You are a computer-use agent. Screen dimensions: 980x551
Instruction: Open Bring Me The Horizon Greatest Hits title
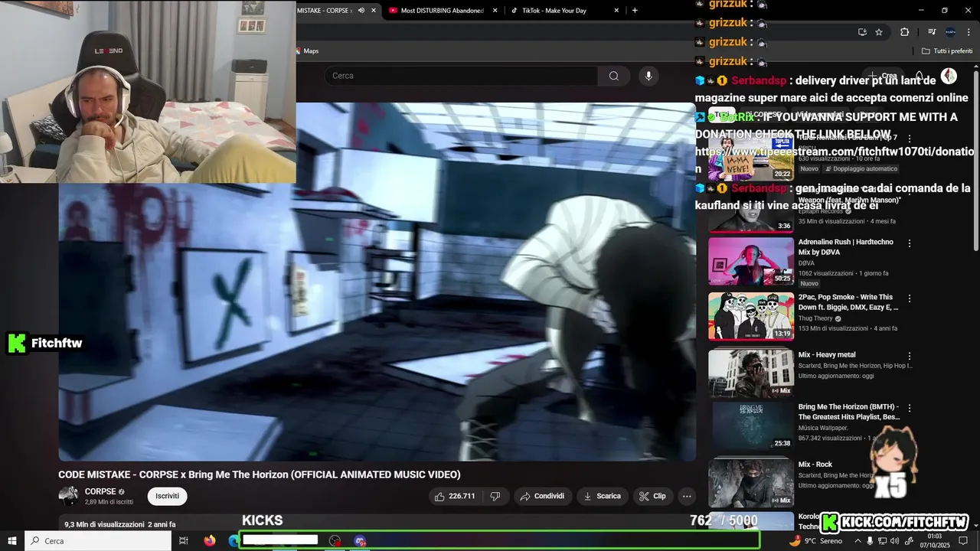coord(848,412)
